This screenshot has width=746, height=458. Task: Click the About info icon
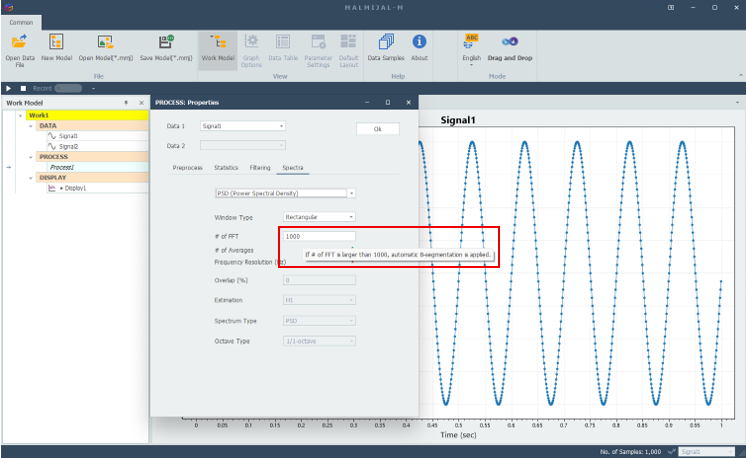[x=419, y=43]
